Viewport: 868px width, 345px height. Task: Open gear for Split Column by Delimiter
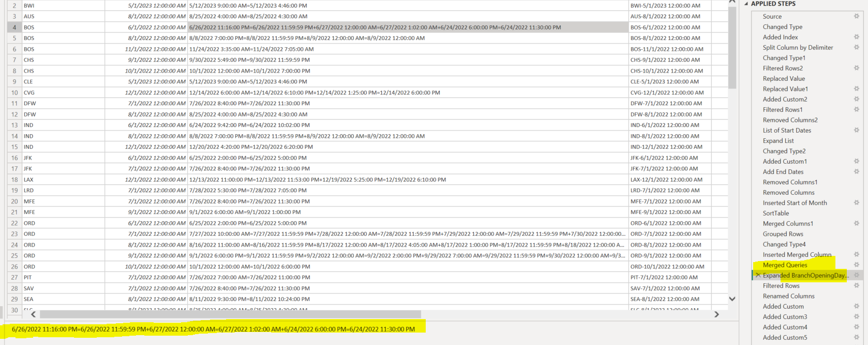[857, 47]
